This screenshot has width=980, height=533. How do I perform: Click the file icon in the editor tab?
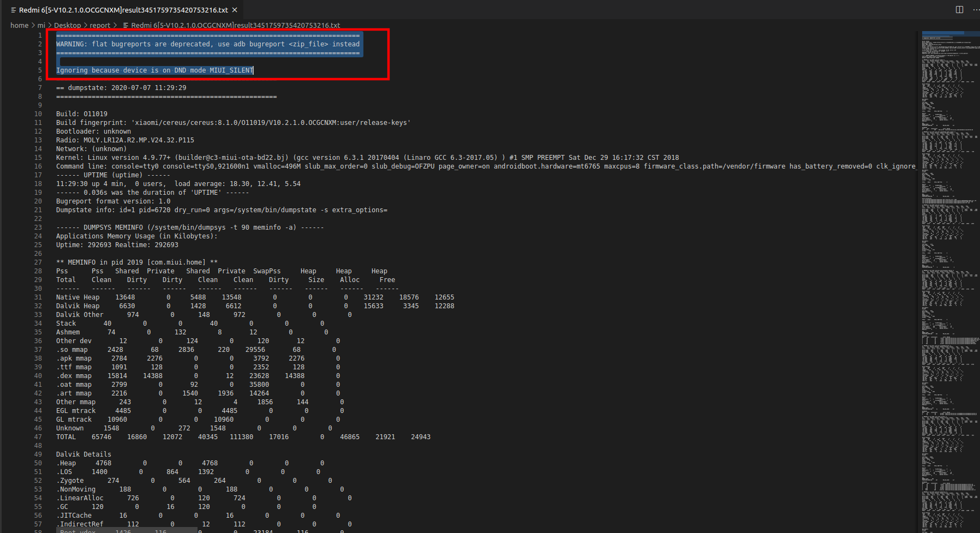pos(14,10)
